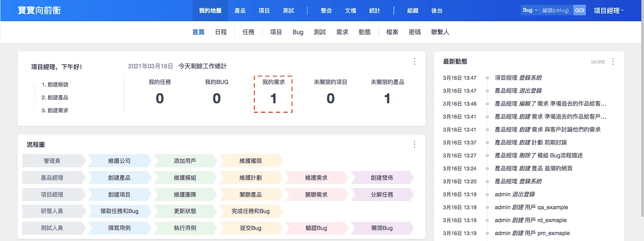This screenshot has height=241, width=644.
Task: Click the 寶寶向前衝 site title
Action: pos(39,10)
